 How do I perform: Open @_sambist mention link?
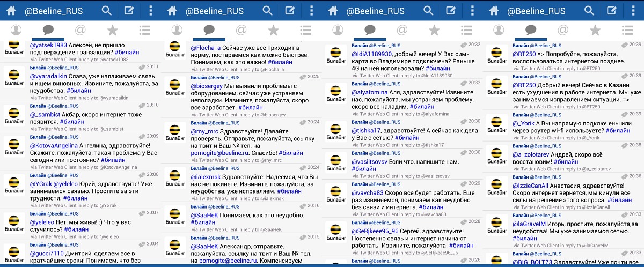point(46,114)
